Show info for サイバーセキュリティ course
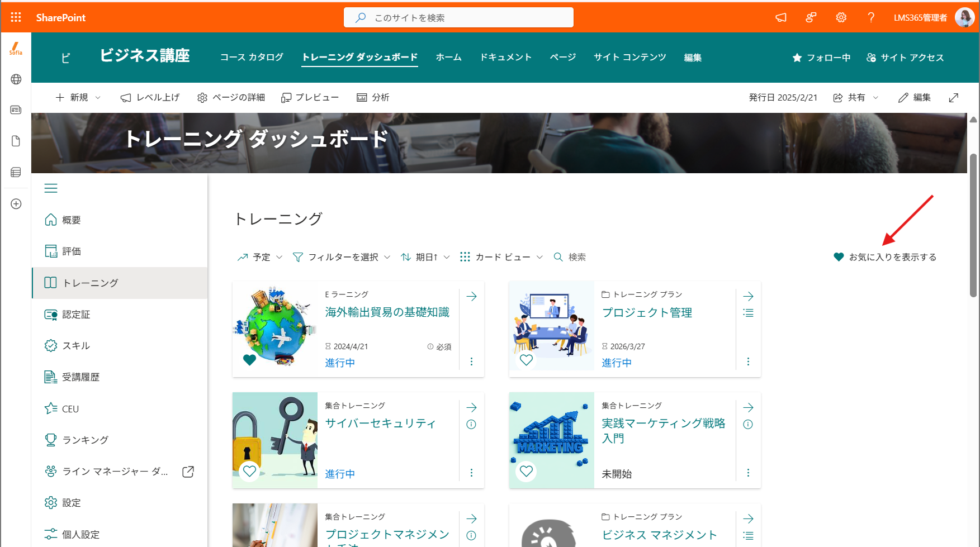This screenshot has height=547, width=980. click(471, 425)
